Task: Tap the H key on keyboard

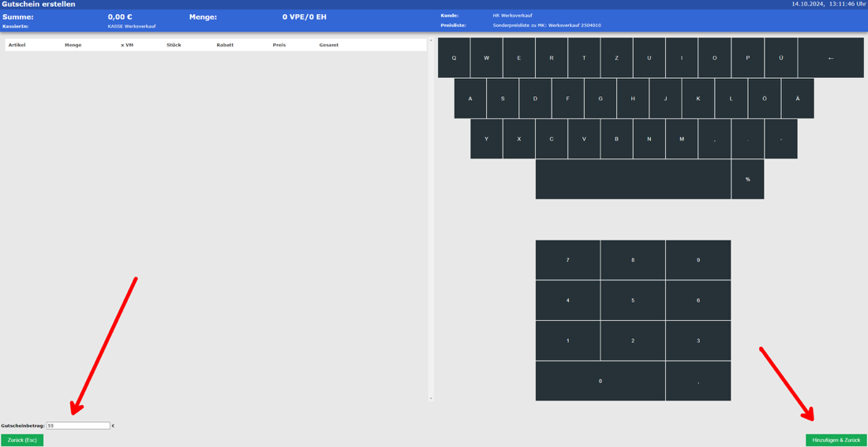Action: [634, 99]
